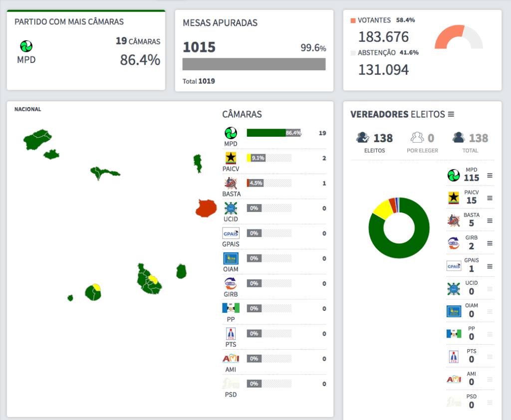The image size is (511, 420).
Task: Expand GPAIS row menu in Vereadores list
Action: tap(490, 266)
